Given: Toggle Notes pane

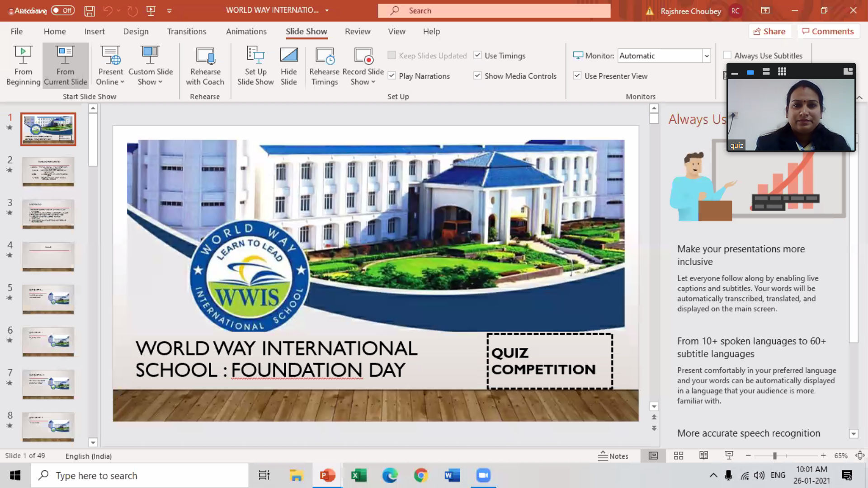Looking at the screenshot, I should [x=613, y=456].
